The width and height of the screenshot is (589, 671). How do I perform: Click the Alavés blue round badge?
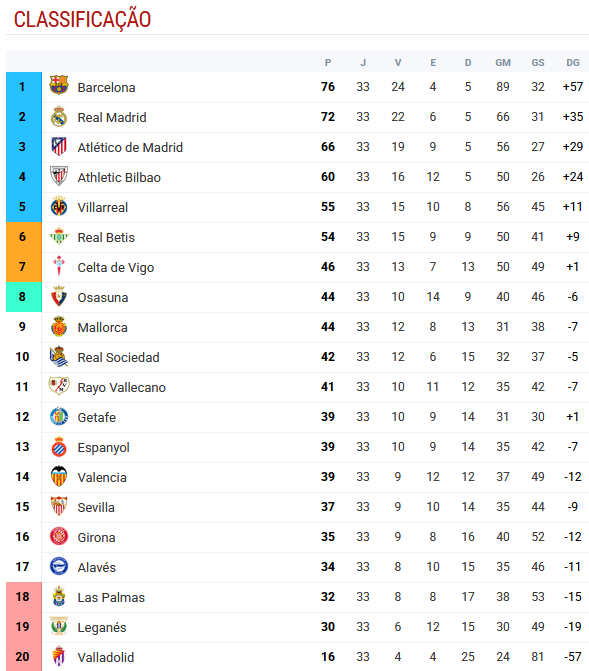(x=59, y=566)
